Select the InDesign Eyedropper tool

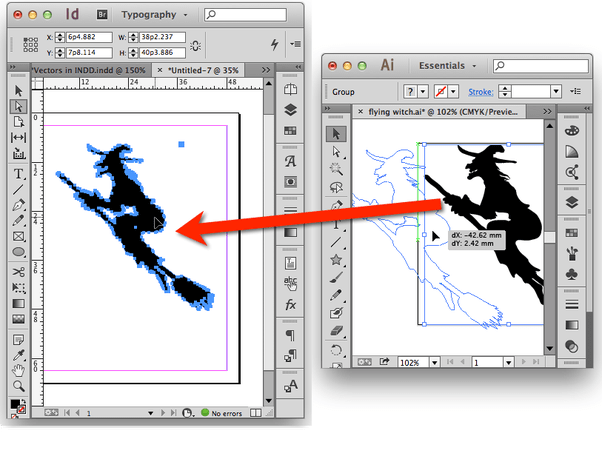18,355
